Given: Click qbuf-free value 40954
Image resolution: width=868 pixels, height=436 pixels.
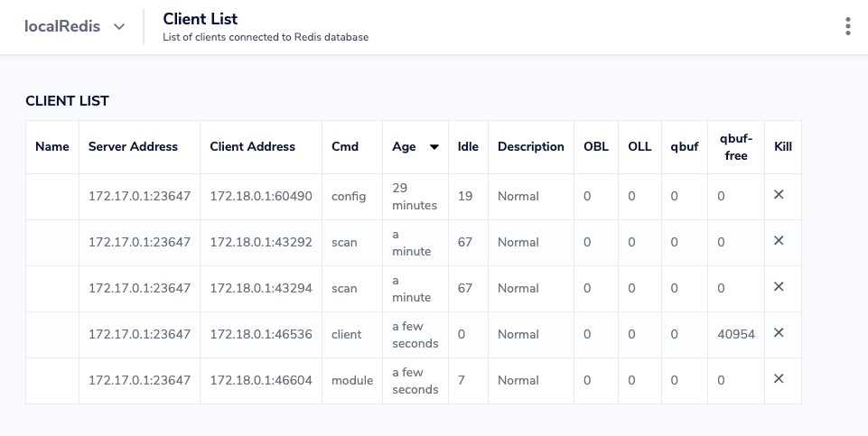Looking at the screenshot, I should (736, 334).
